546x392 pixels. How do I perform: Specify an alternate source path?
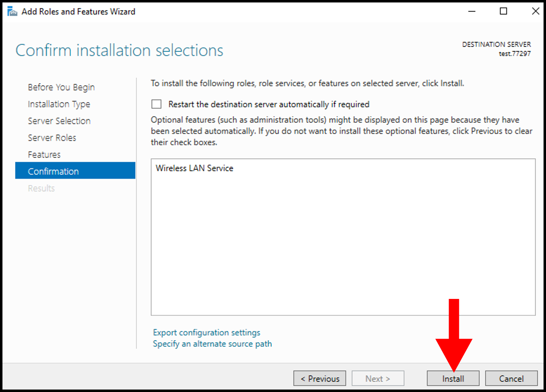coord(212,344)
